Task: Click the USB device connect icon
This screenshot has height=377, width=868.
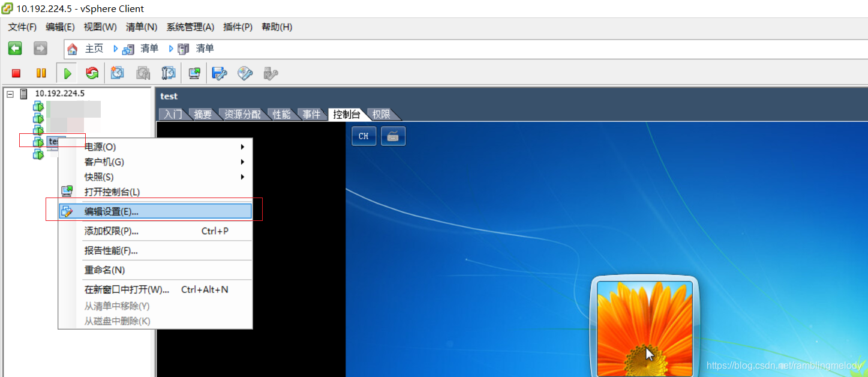Action: (x=271, y=73)
